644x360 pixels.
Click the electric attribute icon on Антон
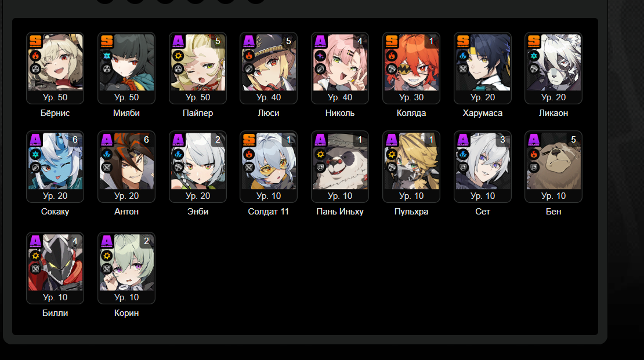coord(107,154)
